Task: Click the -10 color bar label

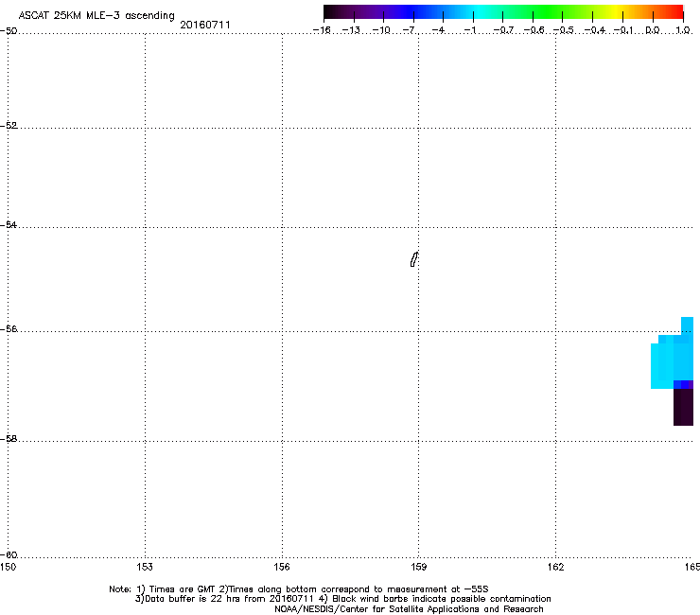Action: click(381, 30)
